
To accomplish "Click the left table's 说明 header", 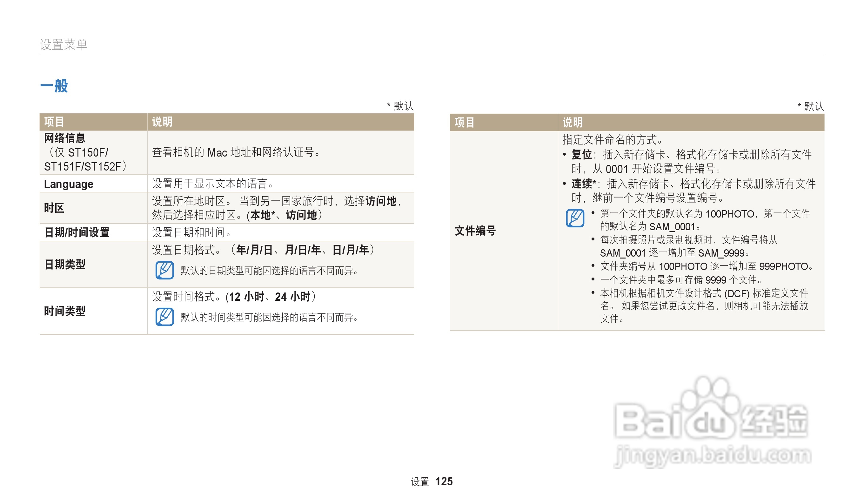I will (x=162, y=122).
